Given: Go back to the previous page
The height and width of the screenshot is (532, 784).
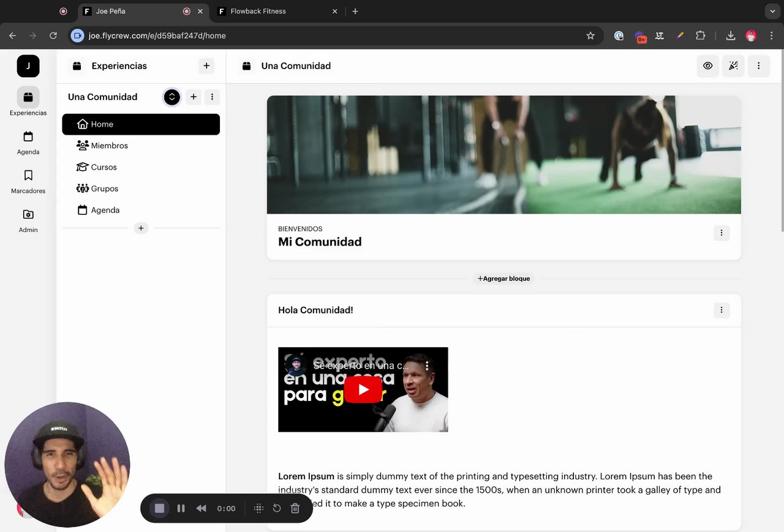Looking at the screenshot, I should 13,36.
